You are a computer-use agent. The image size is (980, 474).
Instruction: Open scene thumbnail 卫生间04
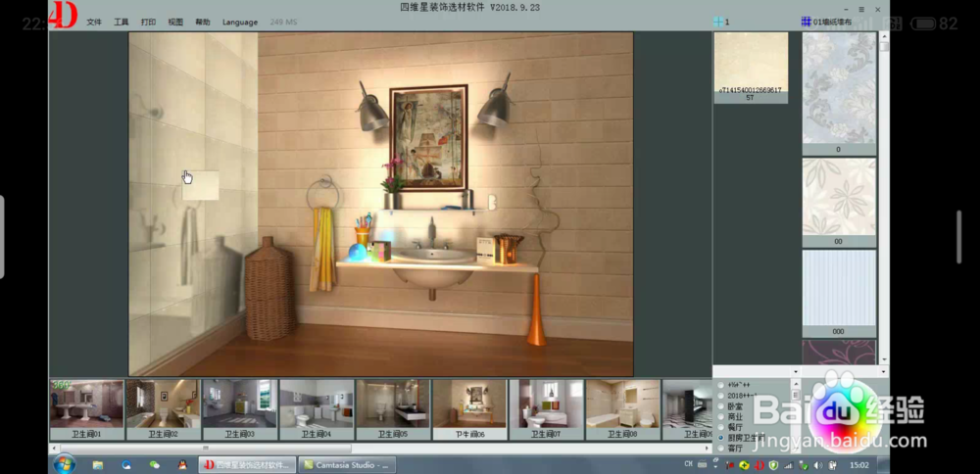pyautogui.click(x=317, y=409)
